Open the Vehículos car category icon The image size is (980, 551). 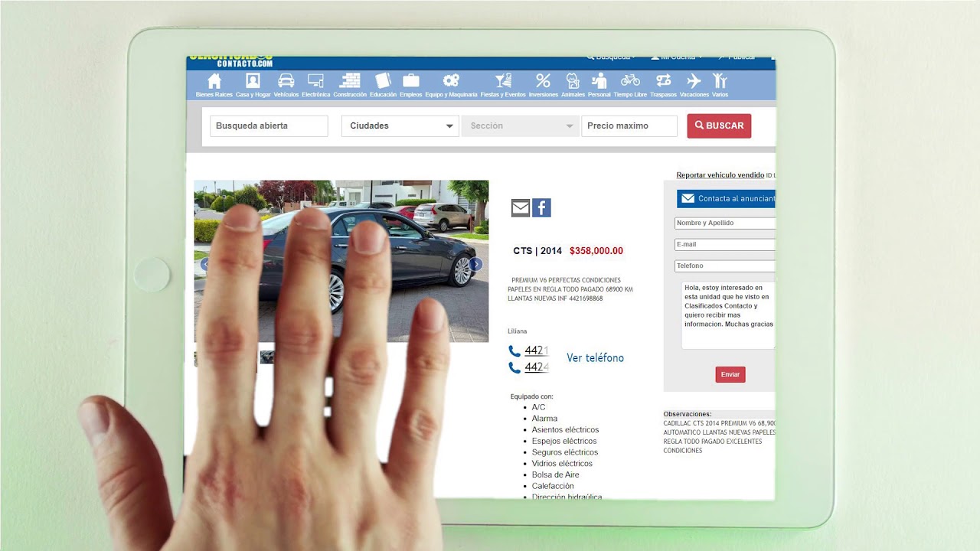point(286,81)
